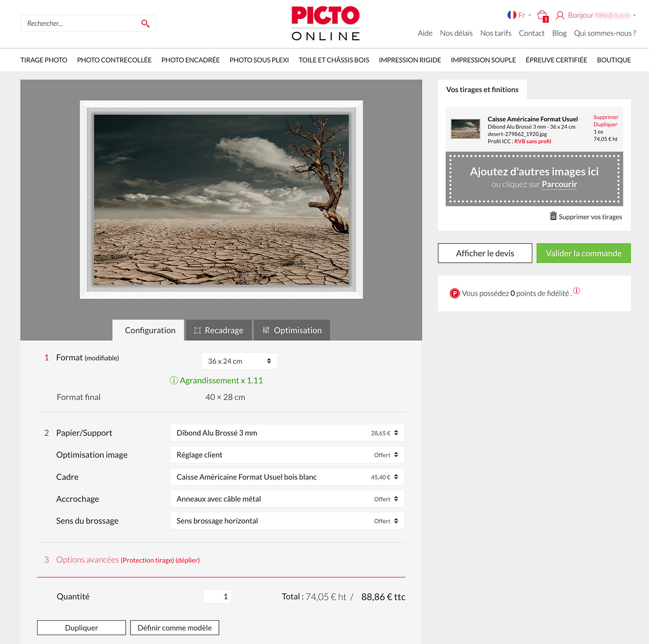This screenshot has width=649, height=644.
Task: Click the Quantité input field
Action: 217,596
